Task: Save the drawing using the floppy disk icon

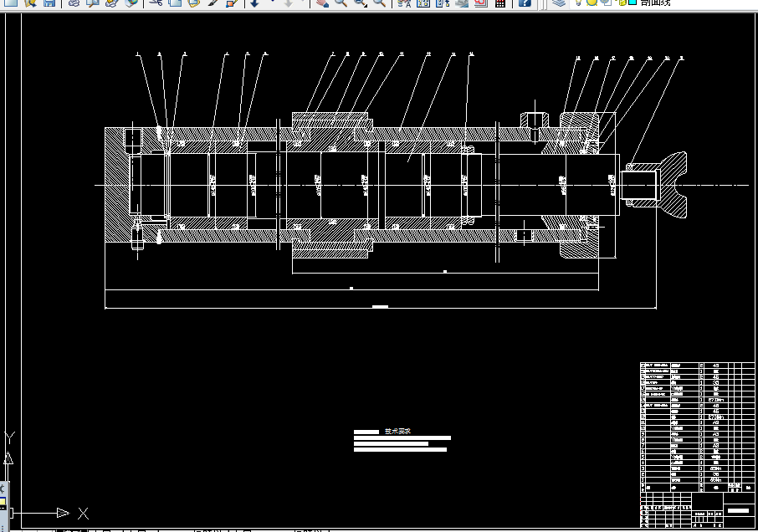Action: [49, 3]
